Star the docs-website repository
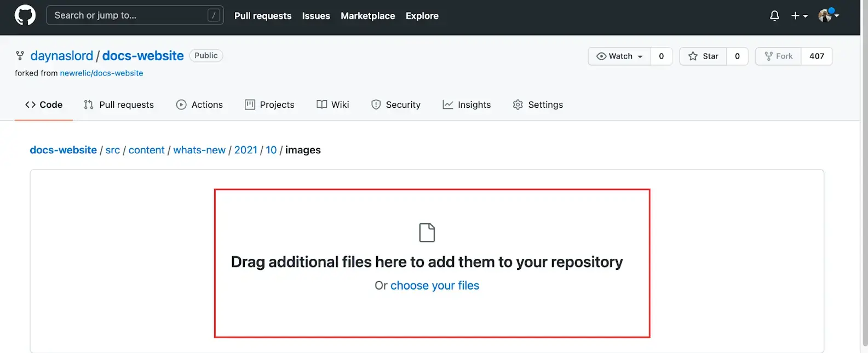 (703, 56)
